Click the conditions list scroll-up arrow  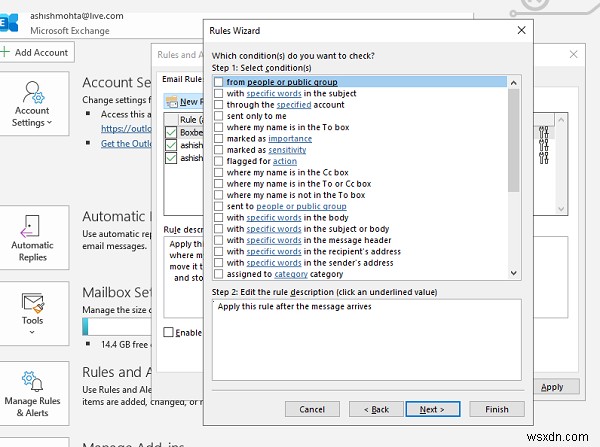coord(514,83)
